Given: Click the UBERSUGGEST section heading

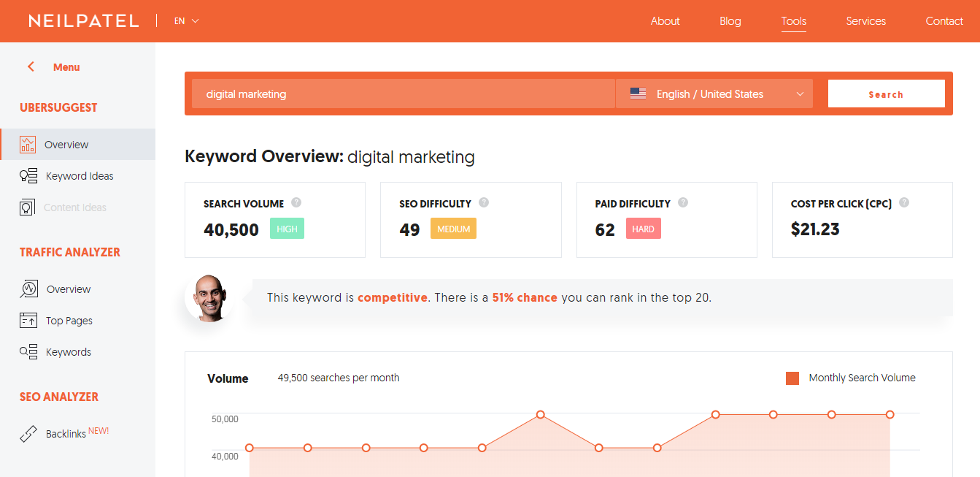Looking at the screenshot, I should point(58,107).
